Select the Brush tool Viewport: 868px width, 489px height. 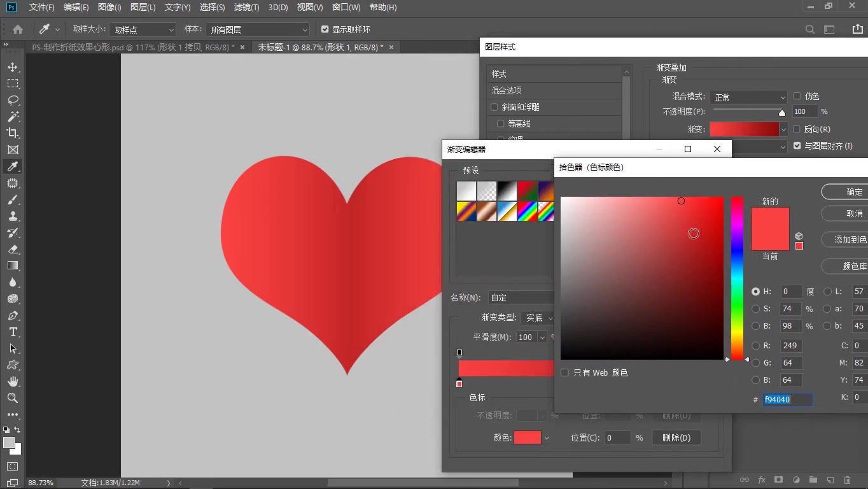click(x=13, y=199)
